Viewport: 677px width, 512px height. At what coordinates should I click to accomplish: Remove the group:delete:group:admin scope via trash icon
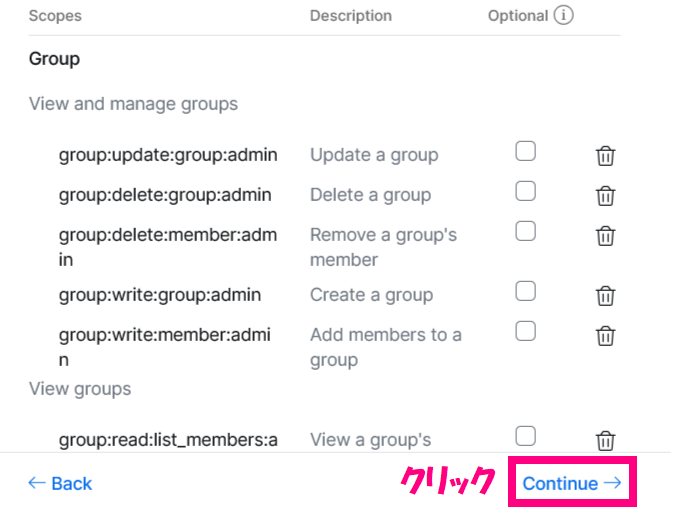pyautogui.click(x=605, y=196)
